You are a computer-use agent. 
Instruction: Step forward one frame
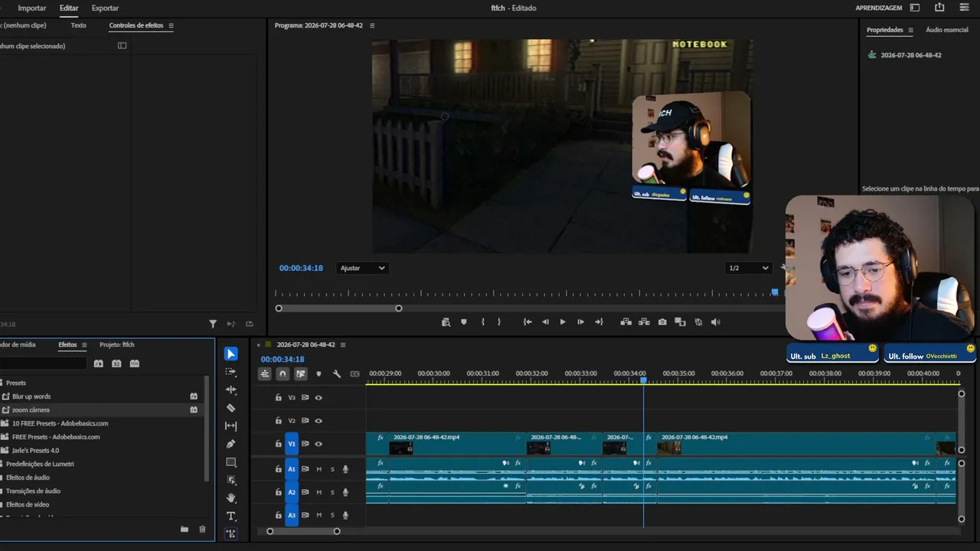(x=580, y=322)
